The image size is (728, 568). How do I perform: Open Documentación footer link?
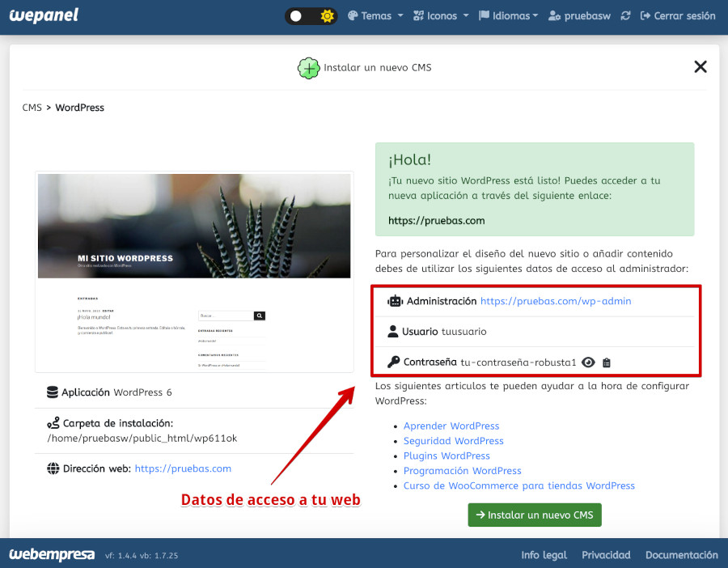pos(682,555)
